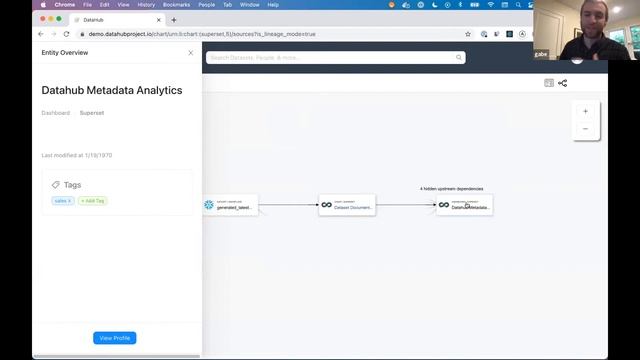Open Spotlight search in menu bar

518,5
